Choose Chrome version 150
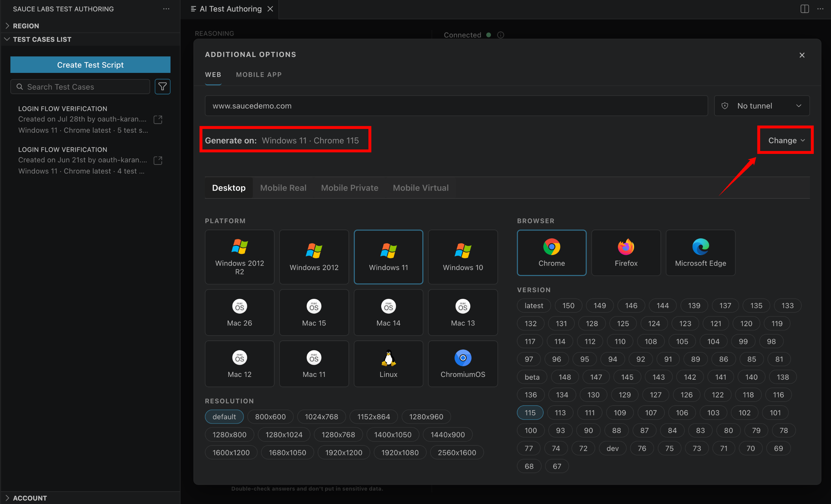 (568, 306)
